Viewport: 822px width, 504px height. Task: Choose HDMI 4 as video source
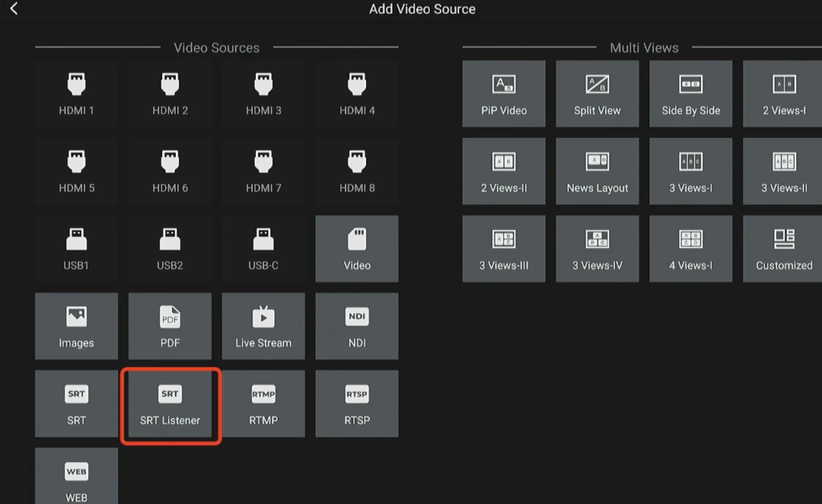pyautogui.click(x=357, y=94)
